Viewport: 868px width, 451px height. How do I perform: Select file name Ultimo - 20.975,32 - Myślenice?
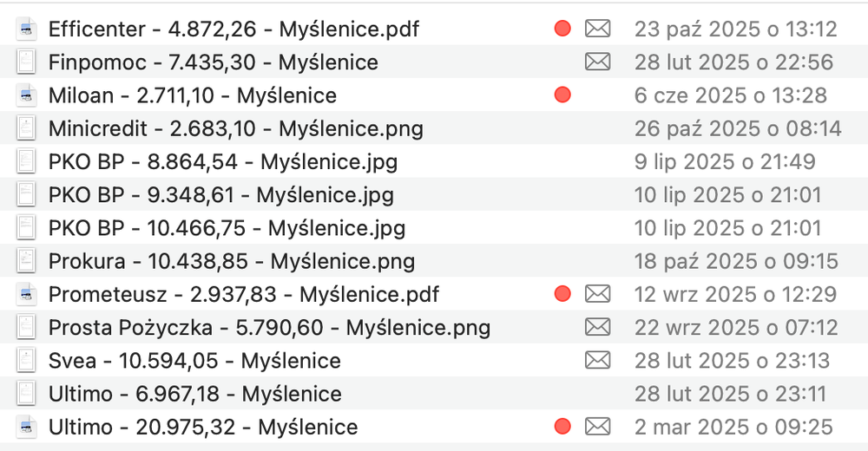203,428
